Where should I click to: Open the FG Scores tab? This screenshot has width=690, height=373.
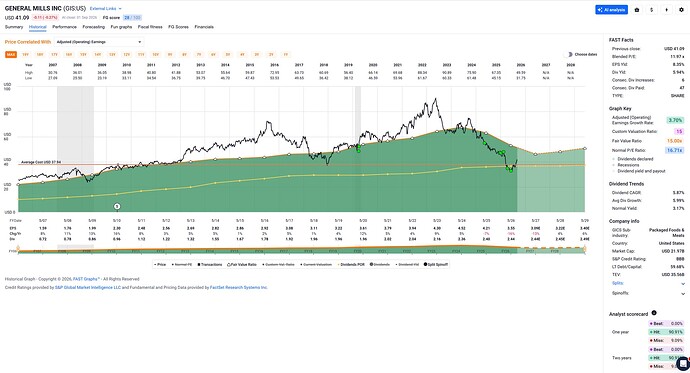click(178, 27)
